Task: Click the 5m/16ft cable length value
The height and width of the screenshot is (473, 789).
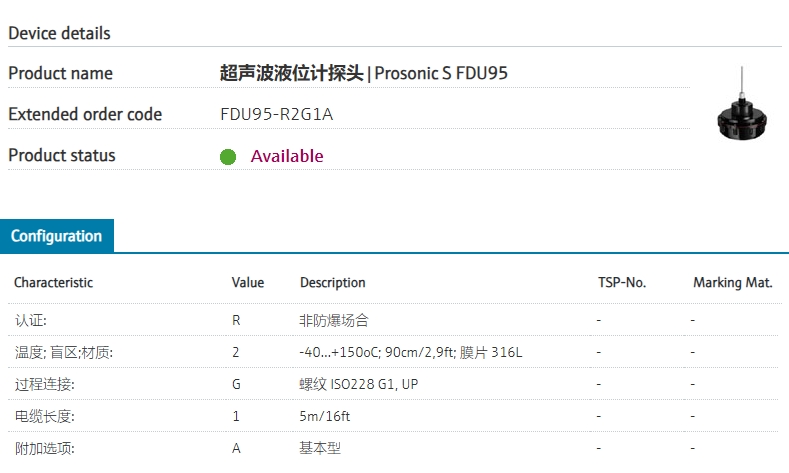Action: click(325, 416)
